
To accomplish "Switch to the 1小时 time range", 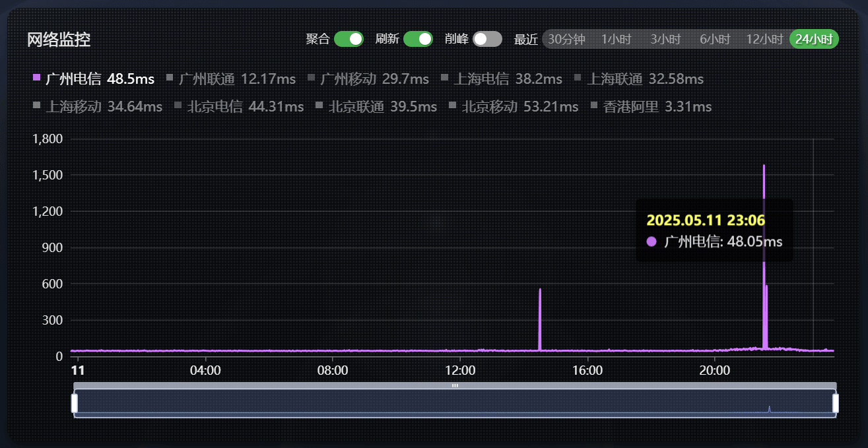I will (616, 39).
